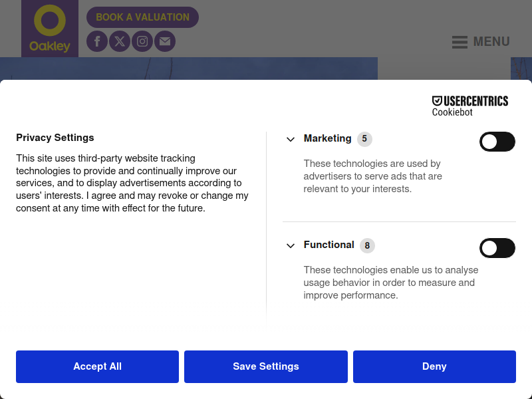Enable the Functional toggle switch
The image size is (532, 399).
click(x=497, y=248)
